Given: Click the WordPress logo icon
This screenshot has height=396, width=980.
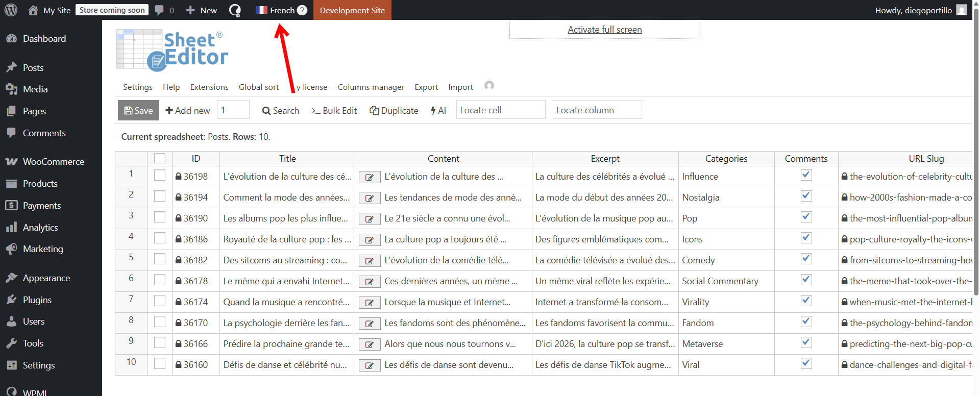Looking at the screenshot, I should pyautogui.click(x=11, y=10).
